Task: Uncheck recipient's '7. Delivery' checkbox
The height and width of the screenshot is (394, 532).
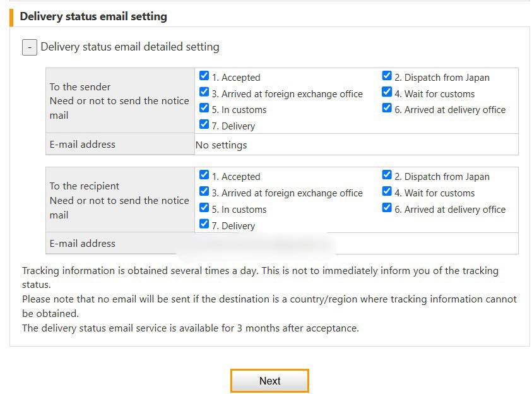Action: [204, 224]
